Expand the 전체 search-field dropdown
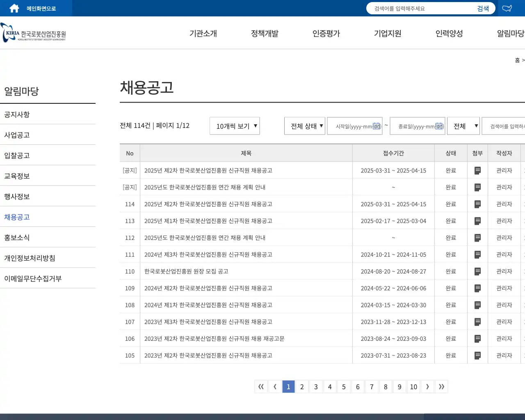The image size is (525, 420). pyautogui.click(x=463, y=126)
